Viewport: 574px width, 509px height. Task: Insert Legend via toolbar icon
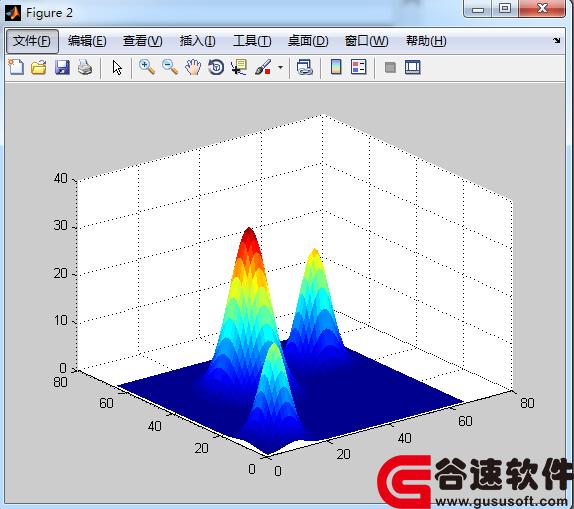(358, 67)
